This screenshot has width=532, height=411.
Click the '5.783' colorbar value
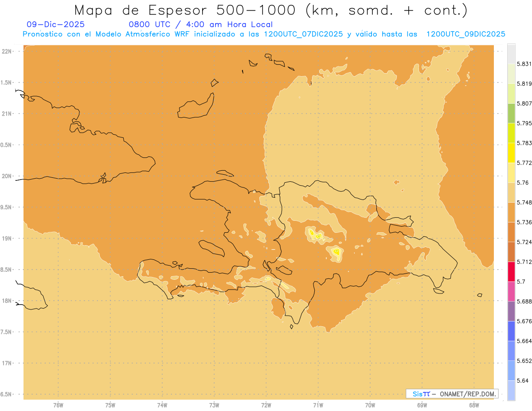pos(524,143)
